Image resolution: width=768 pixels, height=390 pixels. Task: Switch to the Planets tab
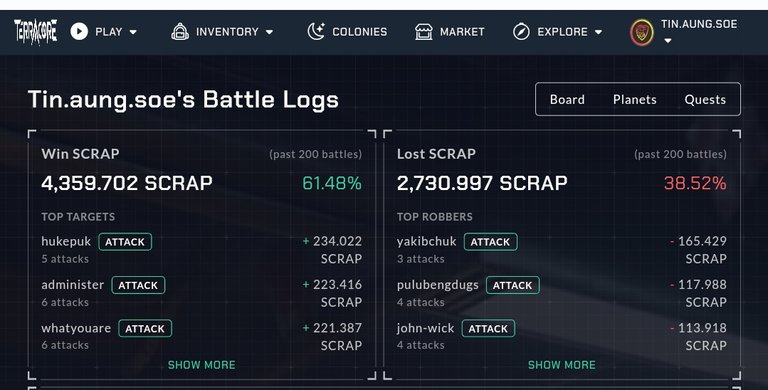coord(635,99)
